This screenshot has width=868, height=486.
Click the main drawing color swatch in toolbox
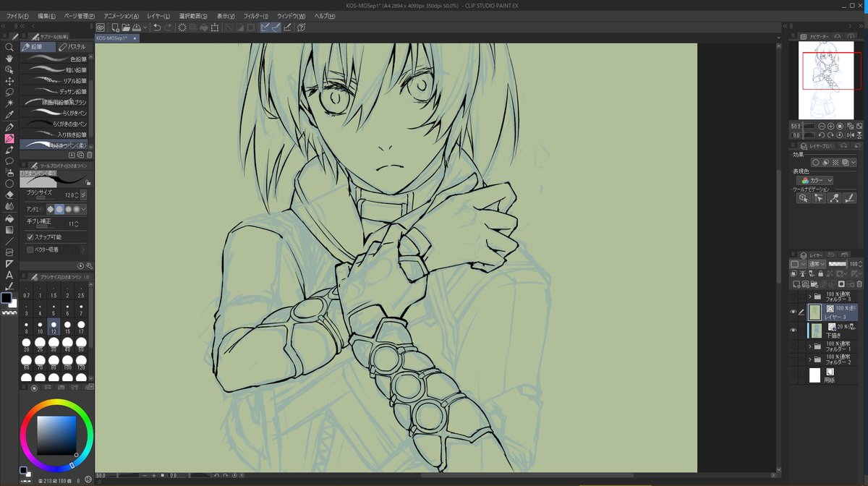point(7,297)
